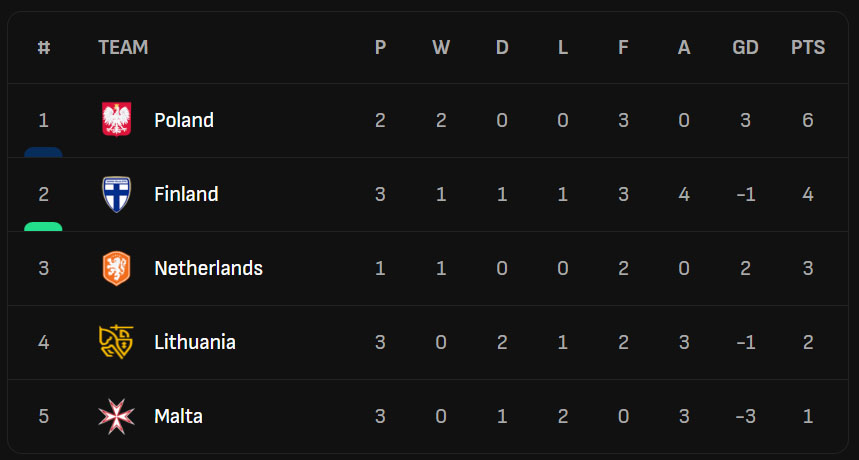Click the Lithuania yellow knight crest
This screenshot has height=460, width=859.
click(x=116, y=342)
